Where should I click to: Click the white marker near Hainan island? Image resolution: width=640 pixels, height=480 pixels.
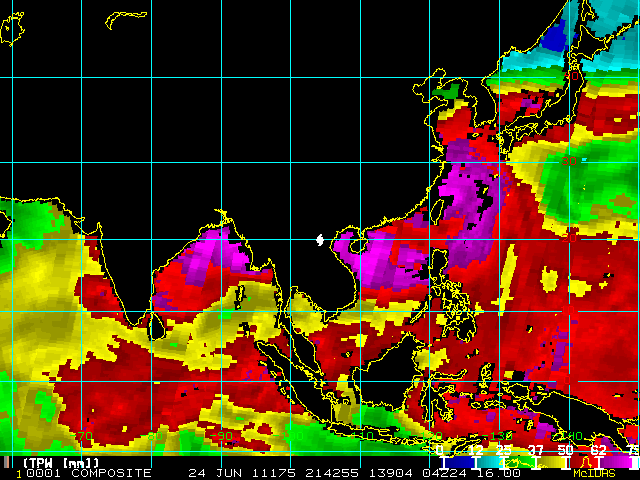tap(320, 240)
